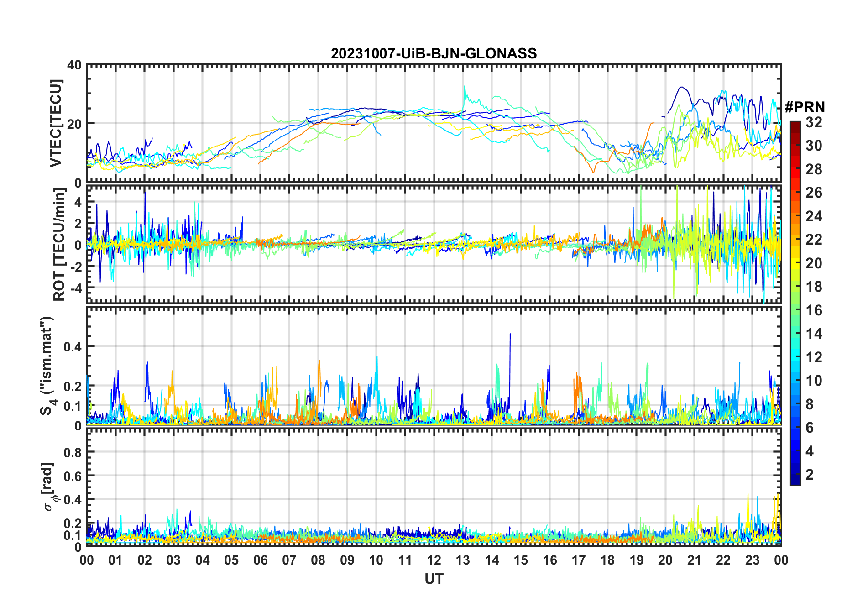Viewport: 868px width, 607px height.
Task: Select hour 14 on the UT axis
Action: [492, 560]
